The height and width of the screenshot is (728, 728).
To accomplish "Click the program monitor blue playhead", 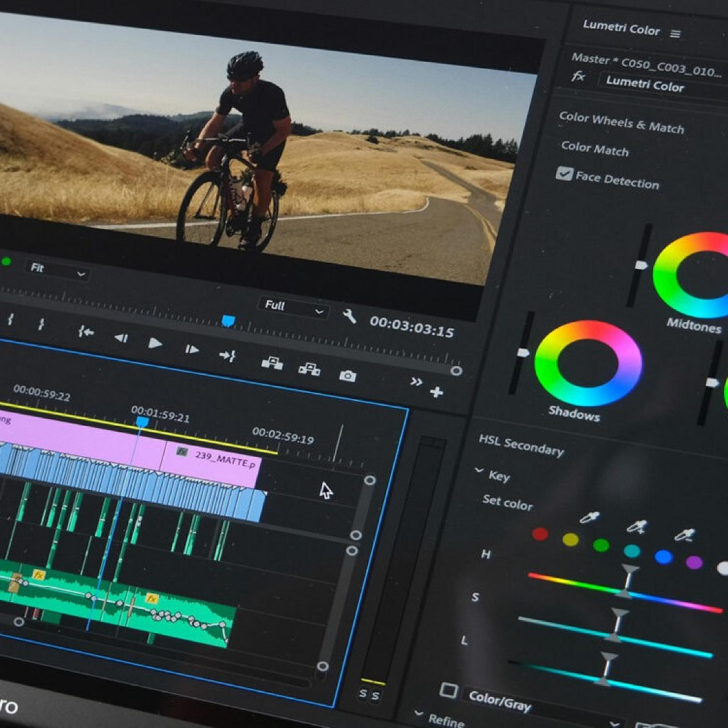I will [x=228, y=321].
